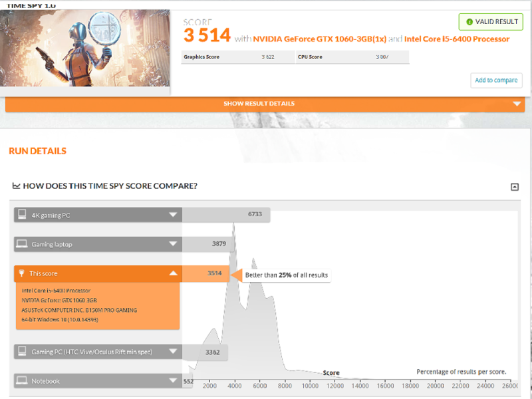532x399 pixels.
Task: Click the laptop icon beside Gaming laptop
Action: [x=22, y=244]
